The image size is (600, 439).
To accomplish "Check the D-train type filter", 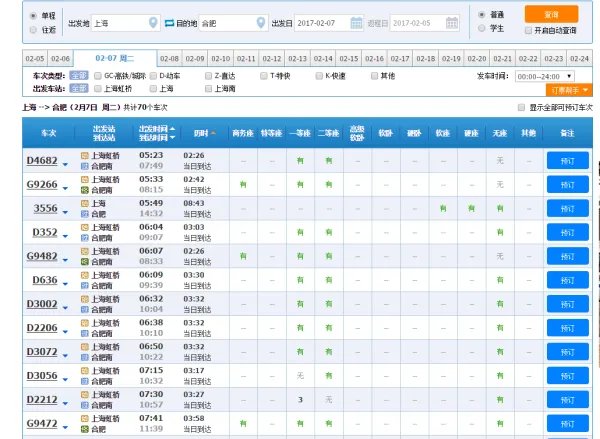I will (x=153, y=76).
